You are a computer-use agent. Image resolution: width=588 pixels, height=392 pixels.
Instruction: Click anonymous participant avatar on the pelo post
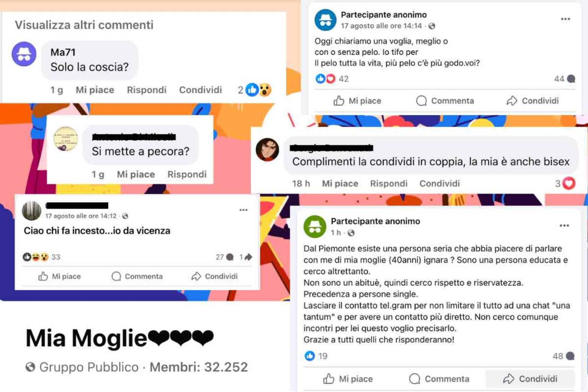click(x=325, y=20)
